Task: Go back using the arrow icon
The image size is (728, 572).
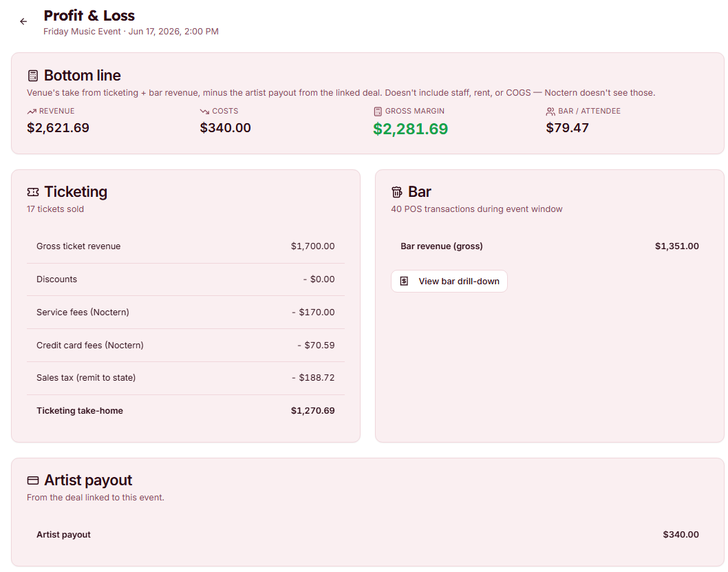Action: [23, 21]
